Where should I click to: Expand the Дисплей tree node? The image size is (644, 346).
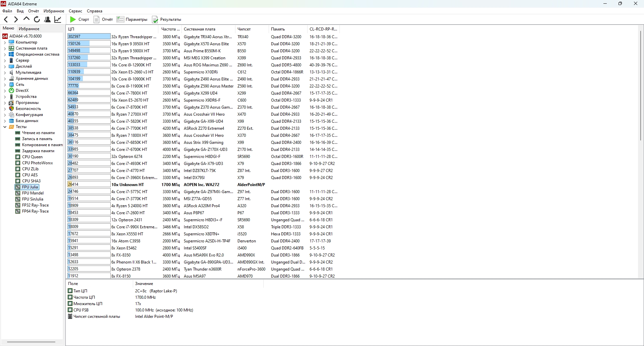(x=5, y=67)
